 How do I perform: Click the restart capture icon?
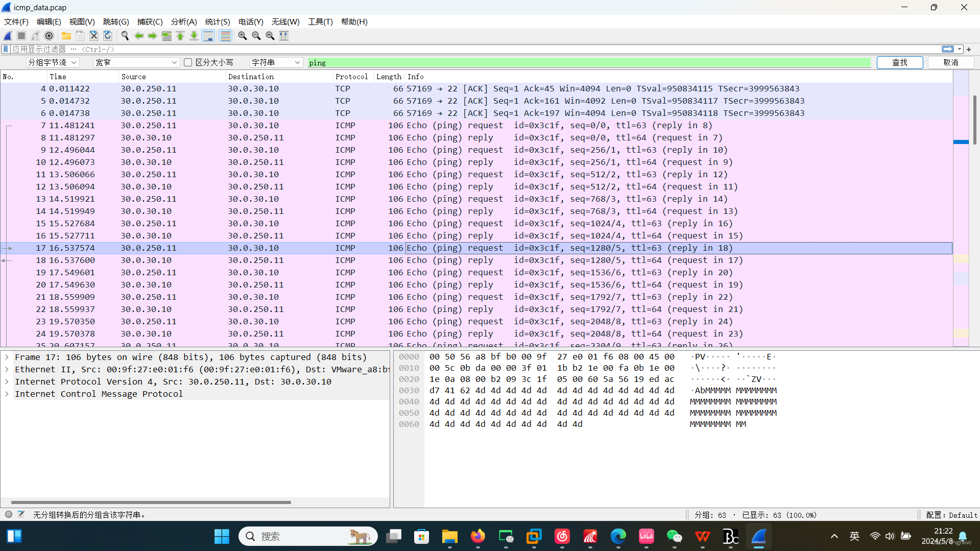(35, 36)
